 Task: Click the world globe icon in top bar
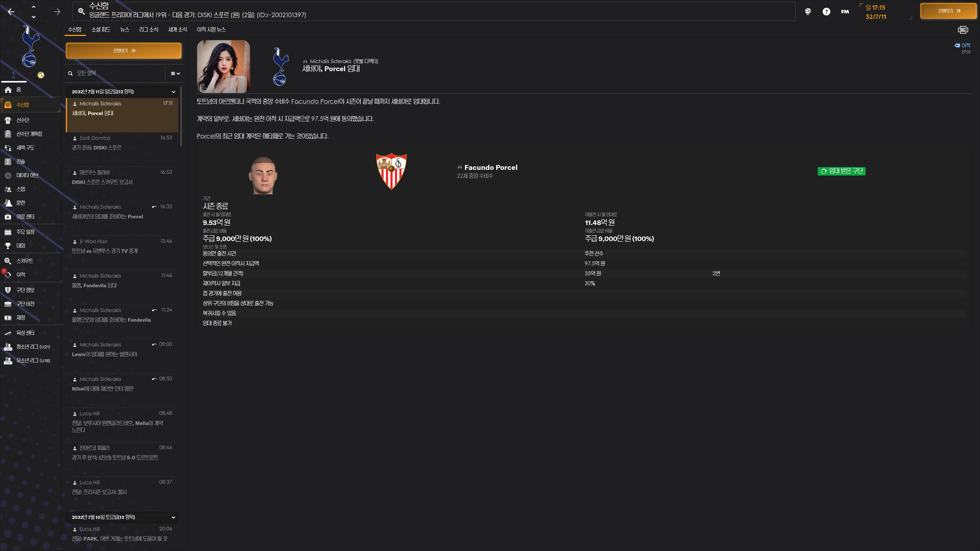click(808, 11)
